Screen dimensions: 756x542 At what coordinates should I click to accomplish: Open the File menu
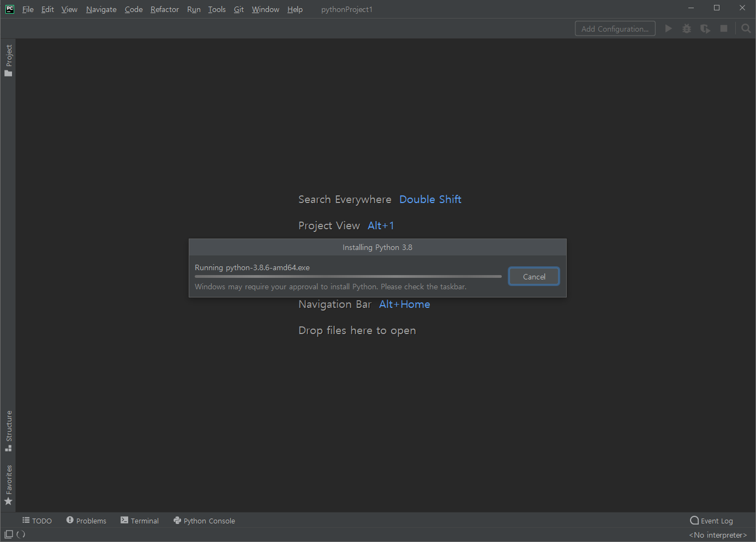[28, 9]
